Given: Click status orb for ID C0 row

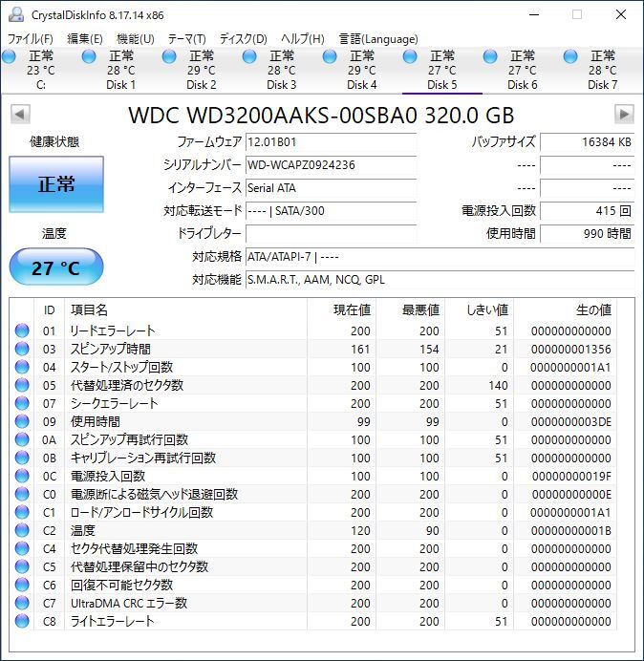Looking at the screenshot, I should [22, 494].
